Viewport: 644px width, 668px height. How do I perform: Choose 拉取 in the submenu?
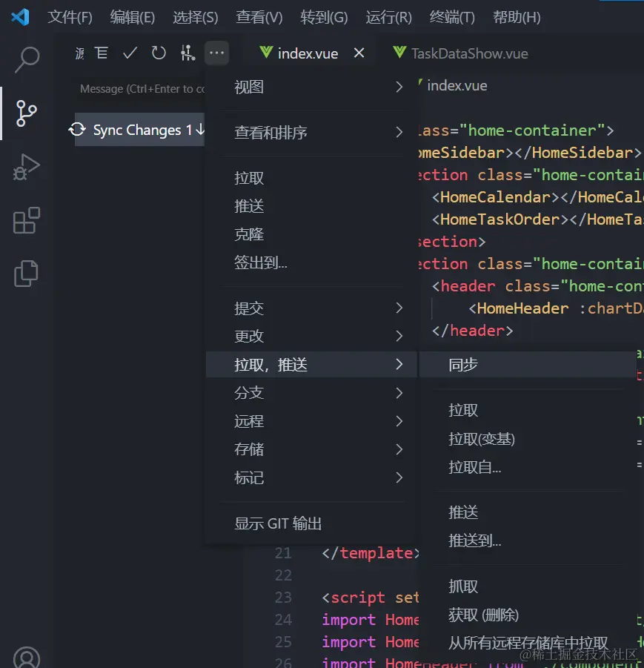coord(528,410)
